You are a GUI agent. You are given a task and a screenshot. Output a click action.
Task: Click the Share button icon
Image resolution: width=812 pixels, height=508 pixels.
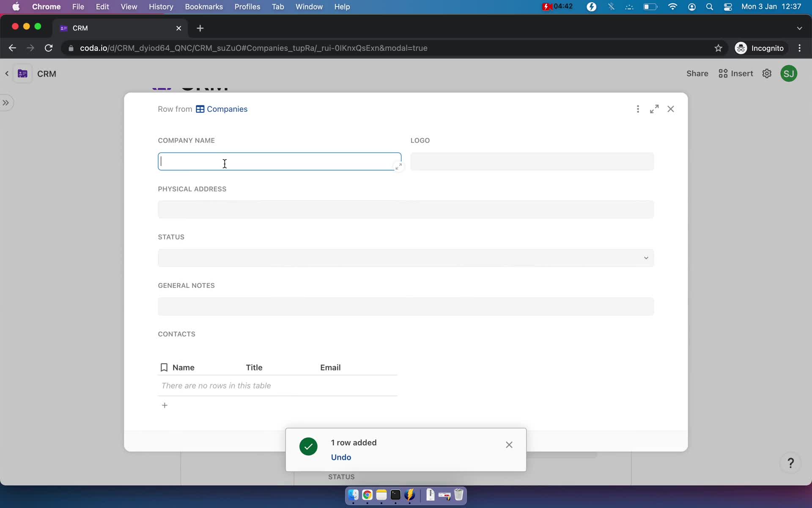(697, 73)
